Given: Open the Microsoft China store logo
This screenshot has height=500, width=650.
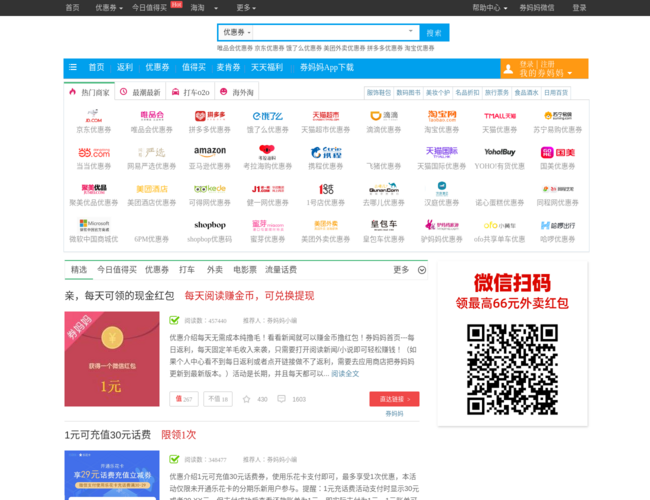Looking at the screenshot, I should tap(94, 225).
